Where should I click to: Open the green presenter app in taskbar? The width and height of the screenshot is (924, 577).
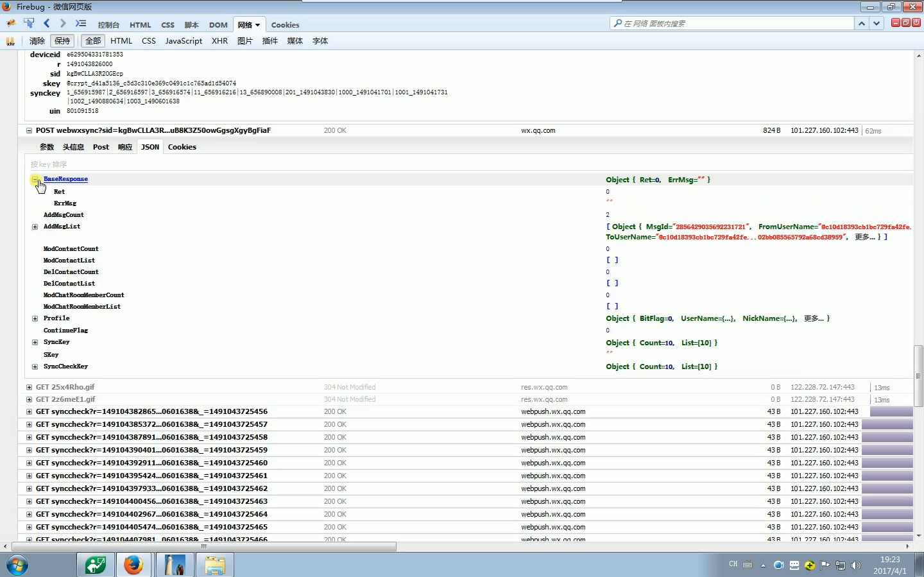point(96,565)
